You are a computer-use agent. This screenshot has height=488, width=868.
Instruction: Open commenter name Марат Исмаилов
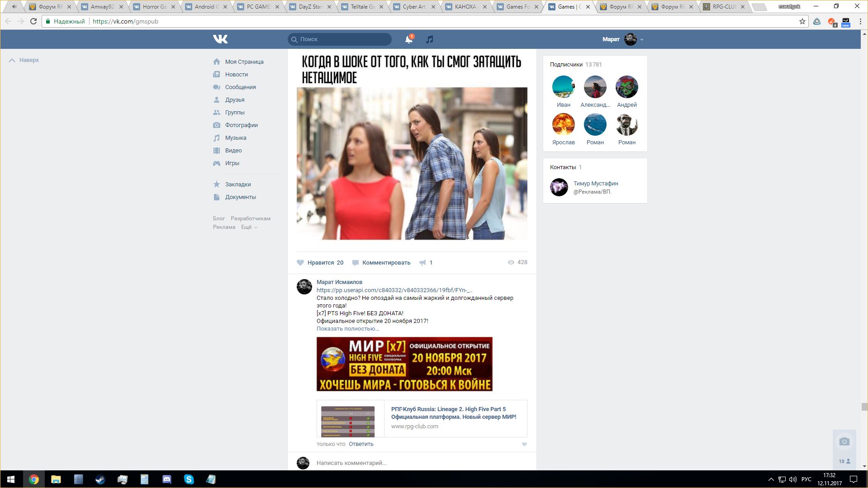coord(339,282)
